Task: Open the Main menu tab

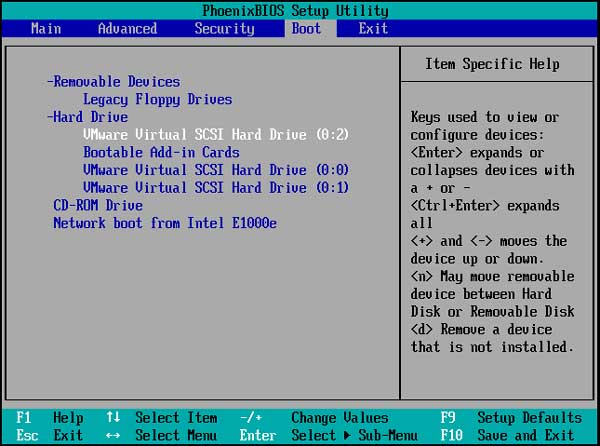Action: click(46, 28)
